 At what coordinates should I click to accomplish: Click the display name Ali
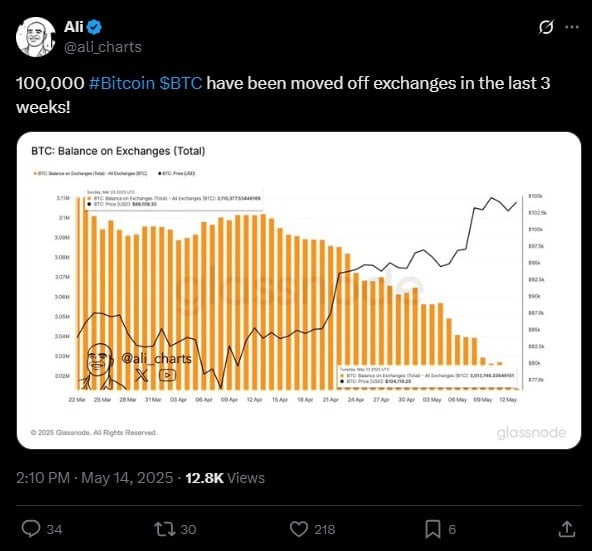click(74, 27)
